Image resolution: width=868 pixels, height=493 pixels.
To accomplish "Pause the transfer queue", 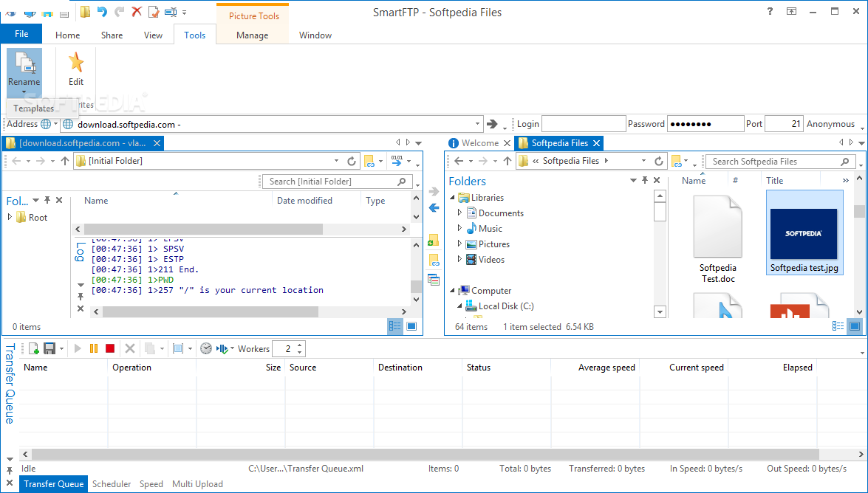I will point(94,348).
